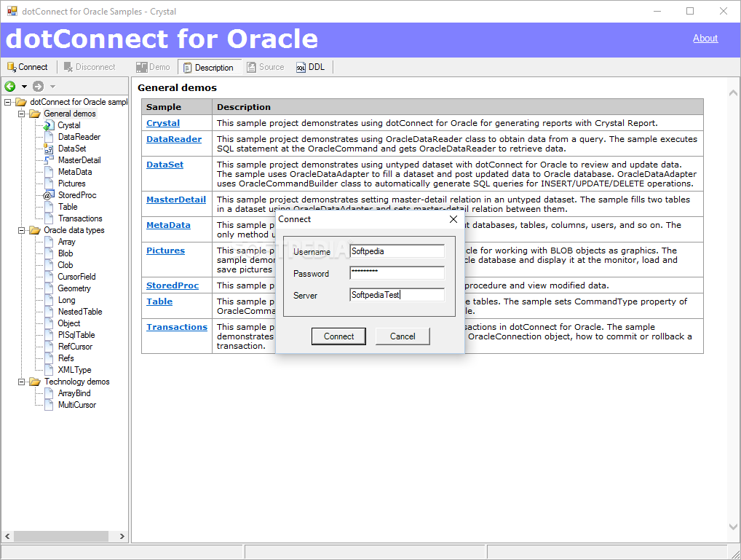Click the Technology demos folder icon
The width and height of the screenshot is (741, 560).
35,382
